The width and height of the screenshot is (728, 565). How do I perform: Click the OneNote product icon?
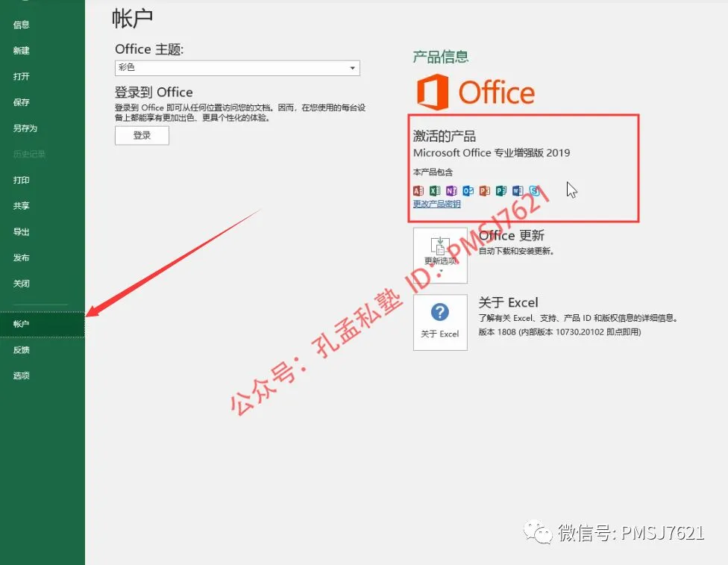[451, 190]
